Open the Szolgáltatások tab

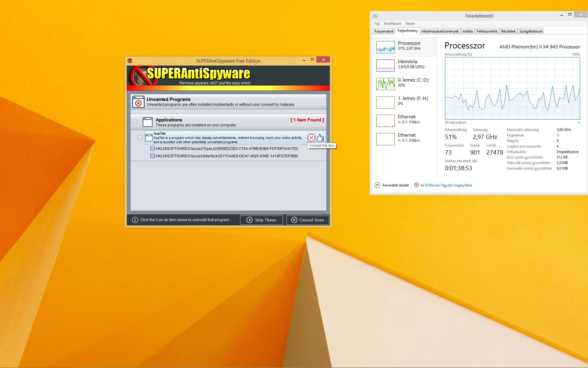click(530, 31)
